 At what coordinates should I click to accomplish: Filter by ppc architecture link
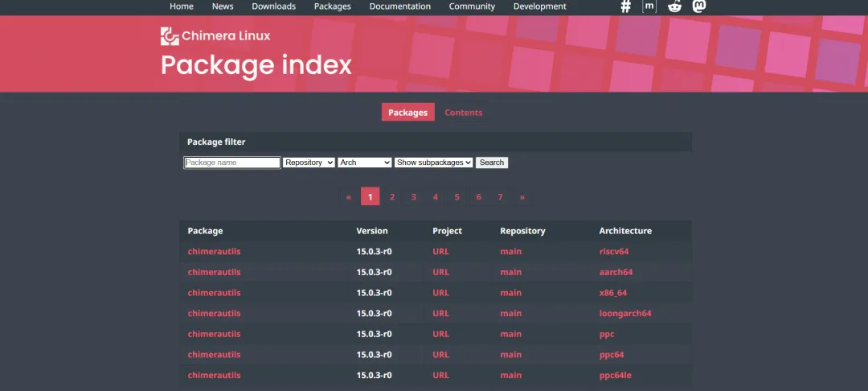tap(607, 334)
